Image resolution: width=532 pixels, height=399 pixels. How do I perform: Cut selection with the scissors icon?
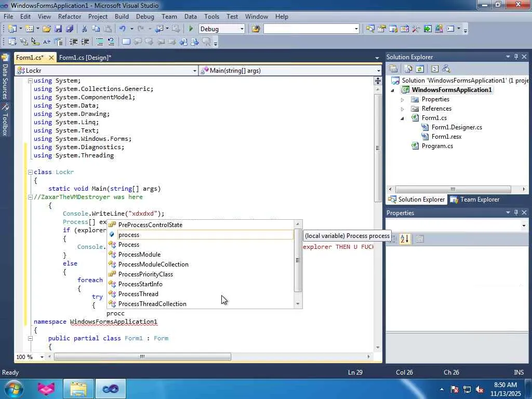[x=85, y=29]
